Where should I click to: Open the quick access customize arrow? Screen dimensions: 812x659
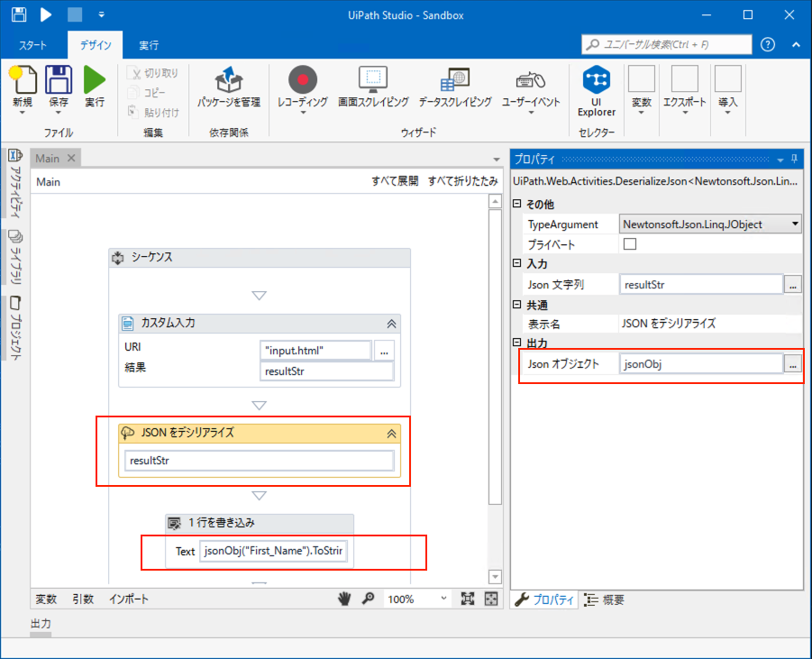[x=102, y=14]
